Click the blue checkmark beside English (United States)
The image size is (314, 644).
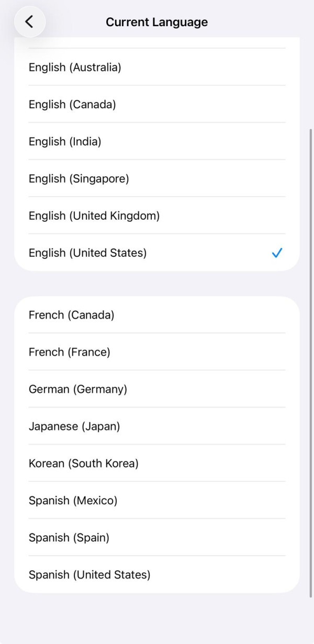[277, 253]
